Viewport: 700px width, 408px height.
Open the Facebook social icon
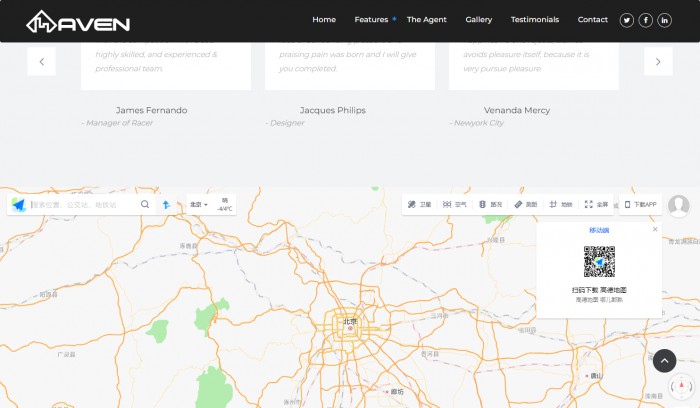tap(646, 20)
